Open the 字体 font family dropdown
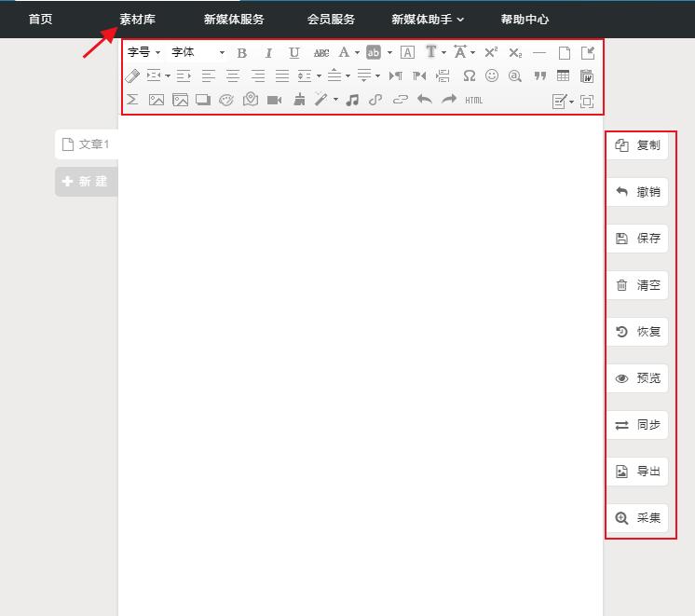The image size is (695, 616). (198, 52)
